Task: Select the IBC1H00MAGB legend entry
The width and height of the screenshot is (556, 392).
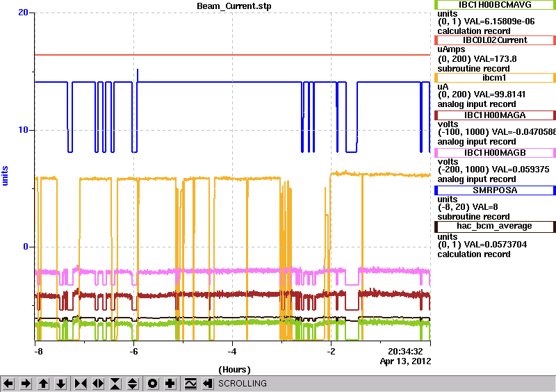Action: click(x=495, y=153)
